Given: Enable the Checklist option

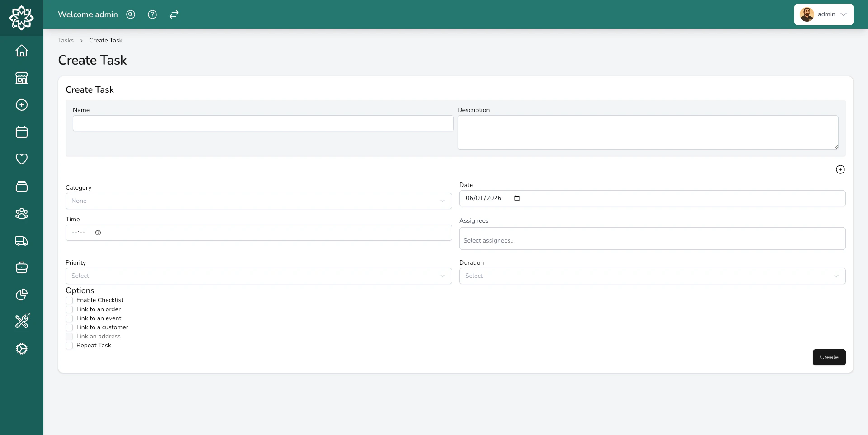Looking at the screenshot, I should pyautogui.click(x=69, y=300).
